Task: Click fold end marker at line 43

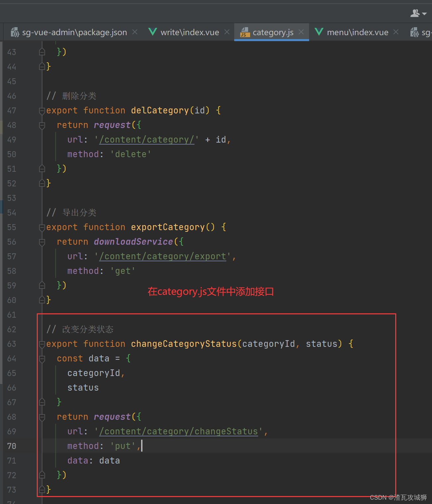Action: tap(42, 52)
